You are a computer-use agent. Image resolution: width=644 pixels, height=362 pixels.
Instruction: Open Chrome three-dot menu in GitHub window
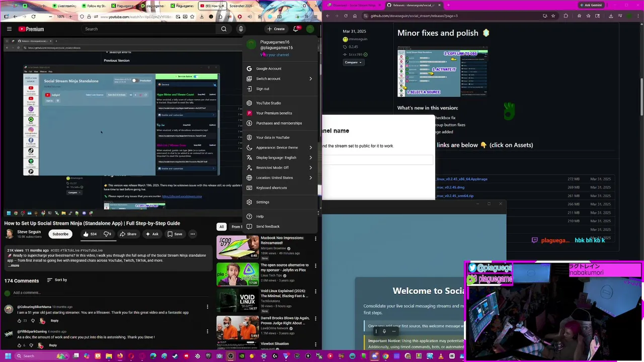click(x=637, y=16)
